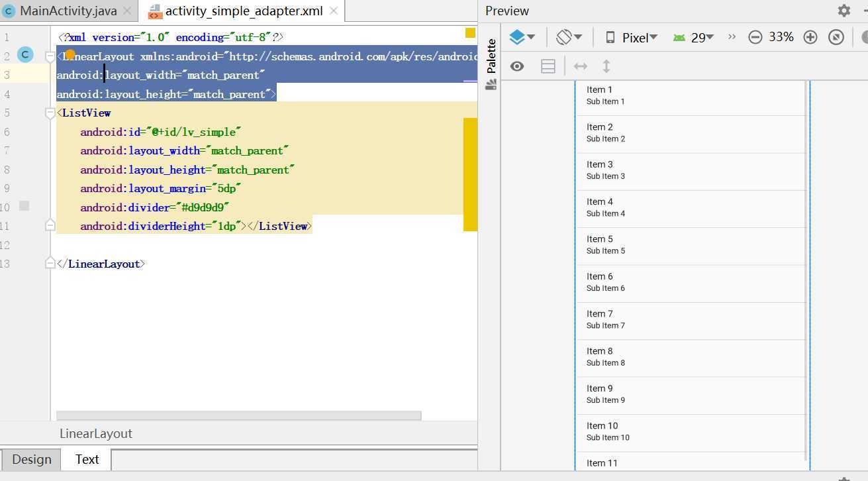Close the MainActivity.java tab
This screenshot has width=868, height=481.
[x=128, y=11]
